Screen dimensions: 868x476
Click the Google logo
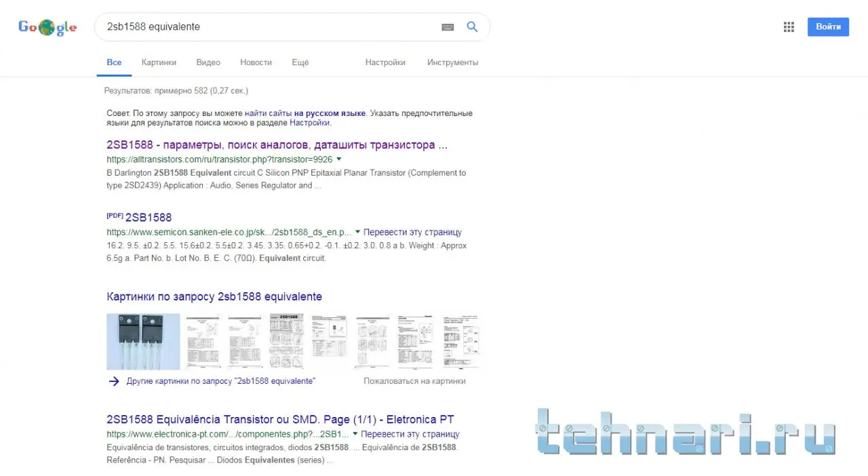point(47,27)
